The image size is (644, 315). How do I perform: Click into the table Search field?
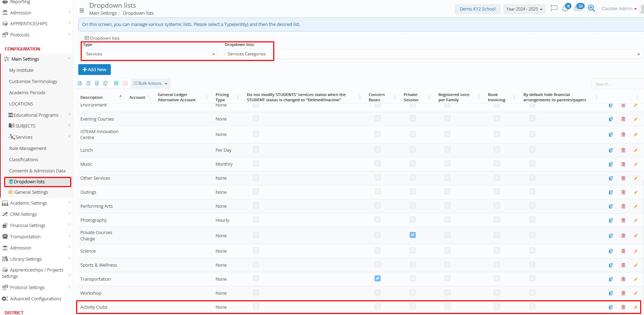click(617, 84)
